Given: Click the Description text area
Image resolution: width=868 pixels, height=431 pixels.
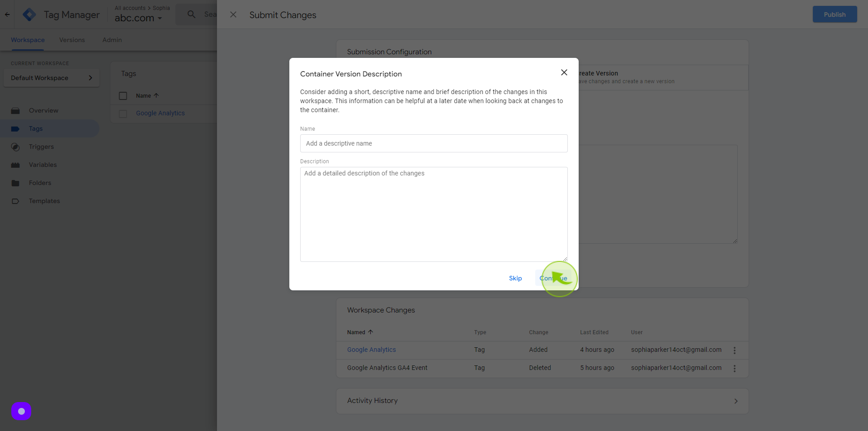Looking at the screenshot, I should tap(434, 214).
